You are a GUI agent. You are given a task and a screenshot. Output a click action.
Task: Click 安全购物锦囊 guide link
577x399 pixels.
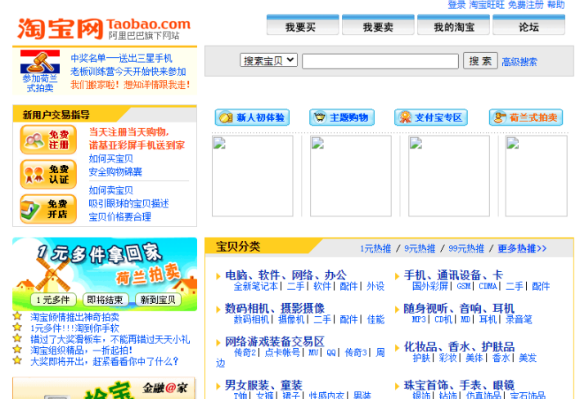(115, 172)
